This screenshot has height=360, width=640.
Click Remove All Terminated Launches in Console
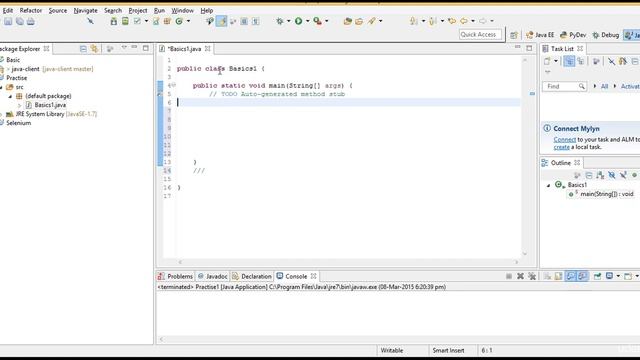[532, 276]
